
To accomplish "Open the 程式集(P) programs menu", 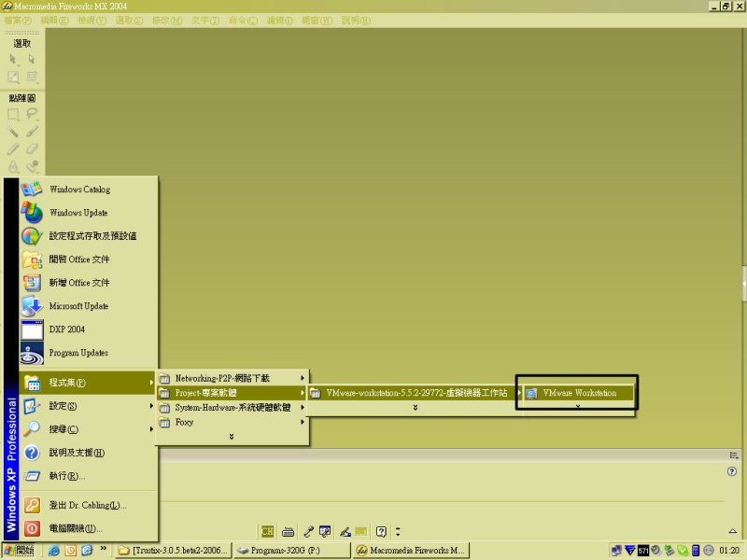I will [88, 383].
